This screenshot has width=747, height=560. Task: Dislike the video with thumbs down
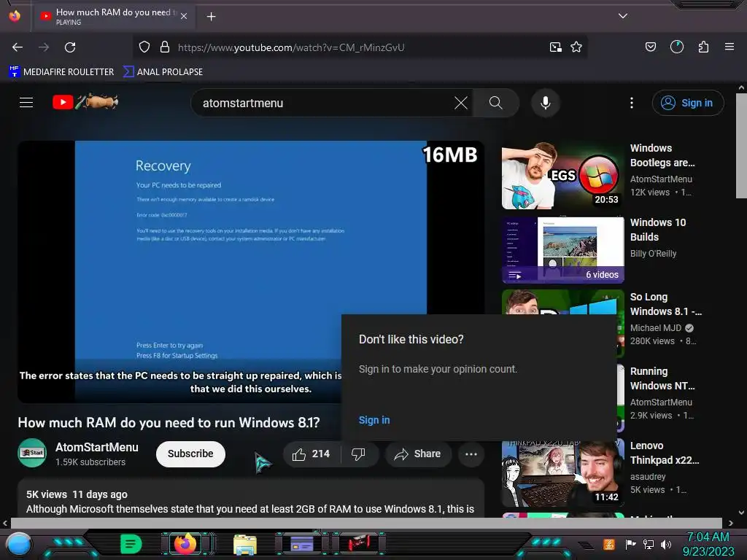[x=359, y=454]
